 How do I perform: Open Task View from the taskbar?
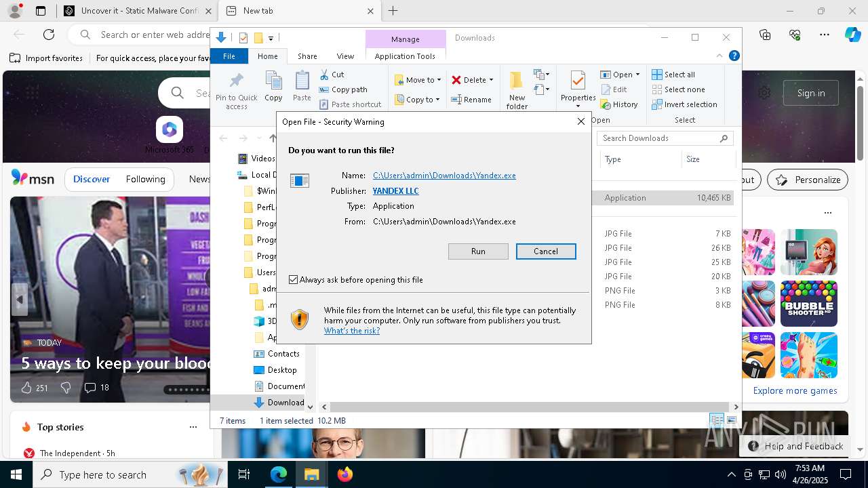point(244,474)
